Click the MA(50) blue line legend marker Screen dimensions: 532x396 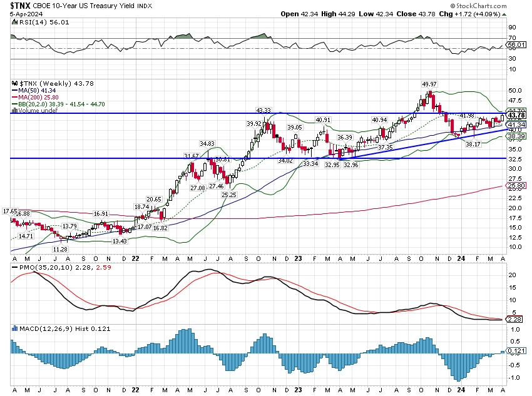coord(16,90)
